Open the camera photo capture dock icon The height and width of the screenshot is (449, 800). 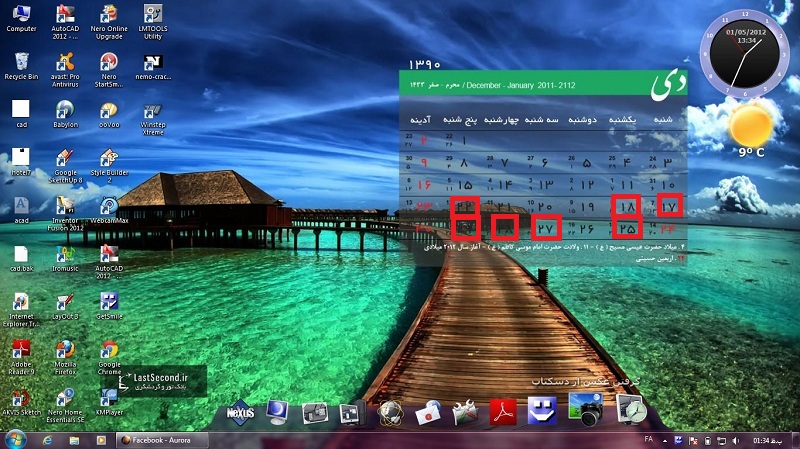click(x=583, y=408)
